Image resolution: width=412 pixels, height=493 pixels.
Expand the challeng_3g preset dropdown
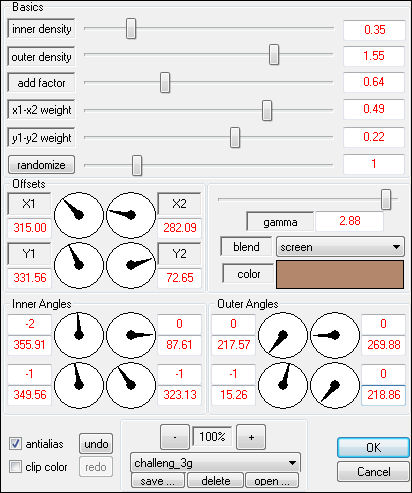click(x=215, y=463)
